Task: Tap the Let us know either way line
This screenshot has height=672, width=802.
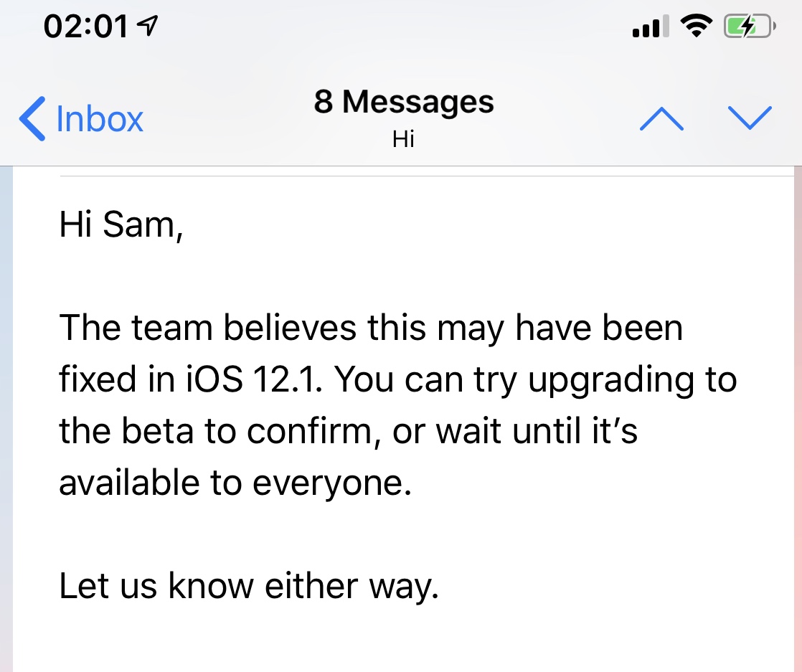Action: click(249, 586)
